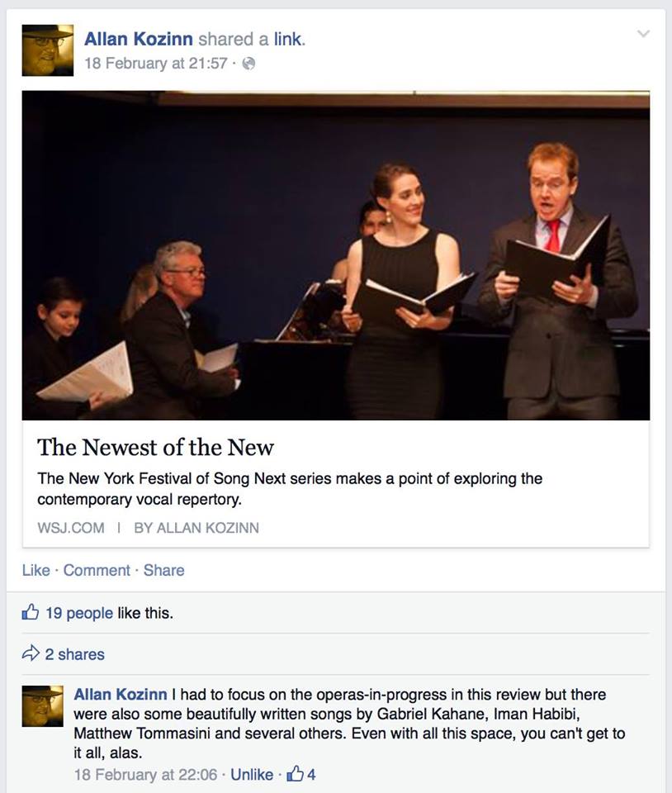The height and width of the screenshot is (793, 672).
Task: Open the post options chevron menu
Action: [x=643, y=34]
